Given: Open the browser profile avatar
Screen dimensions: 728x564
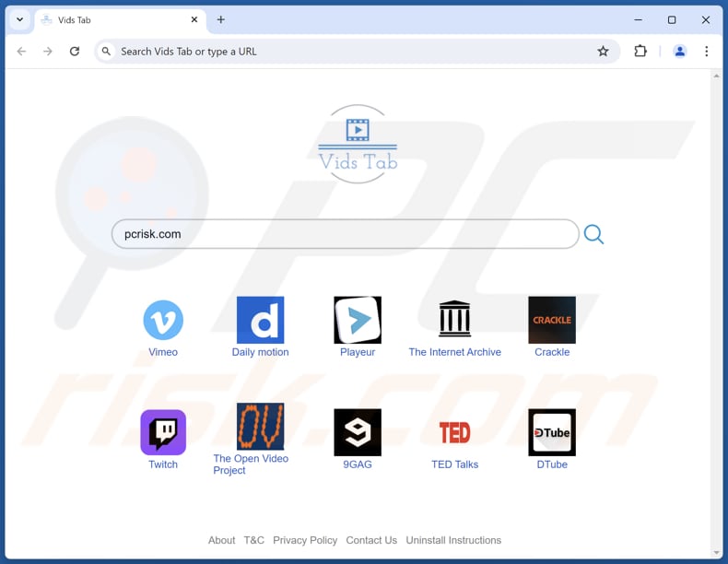Looking at the screenshot, I should [x=680, y=51].
